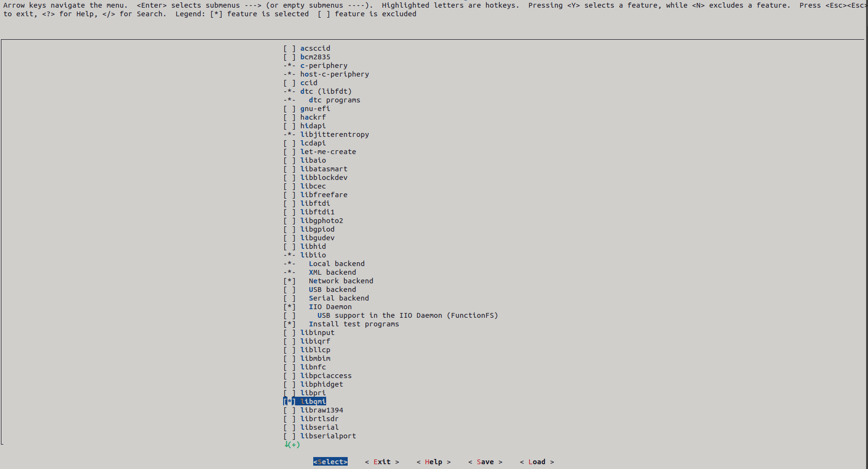Click the Select button at bottom
868x469 pixels.
[x=330, y=462]
